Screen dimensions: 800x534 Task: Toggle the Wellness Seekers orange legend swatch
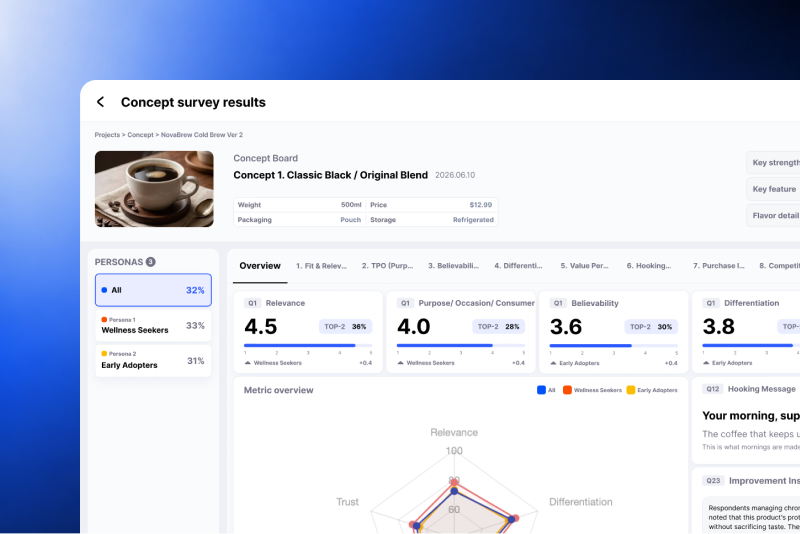[567, 390]
